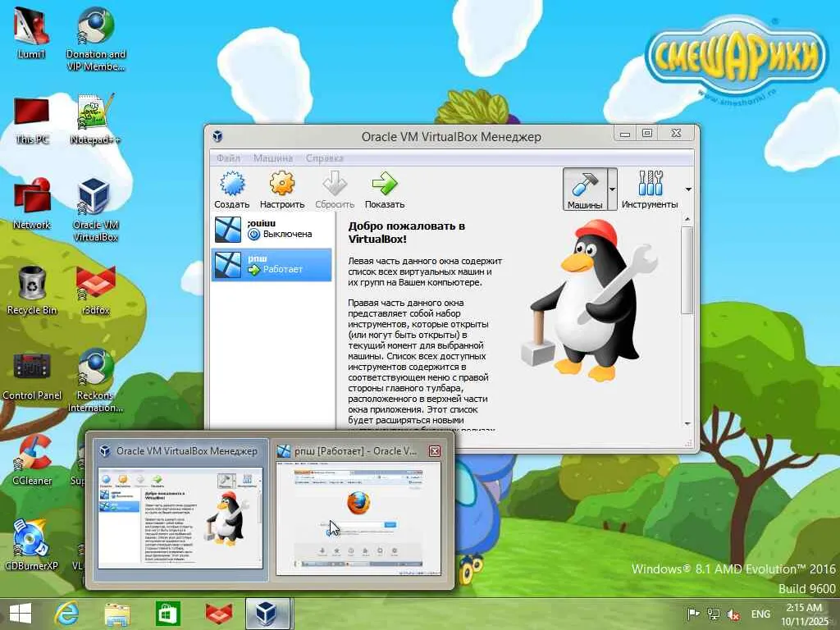Open the Справка menu

(x=324, y=158)
